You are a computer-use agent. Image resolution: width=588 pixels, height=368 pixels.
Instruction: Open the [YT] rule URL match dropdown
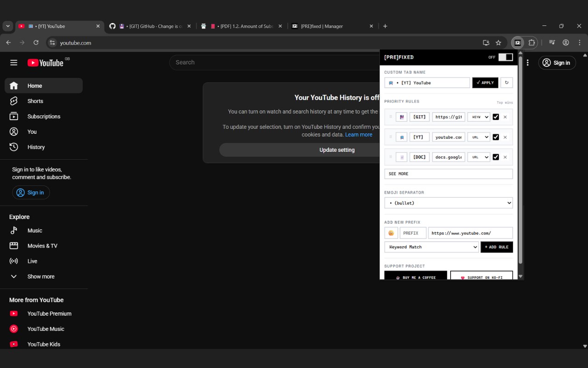pos(479,137)
